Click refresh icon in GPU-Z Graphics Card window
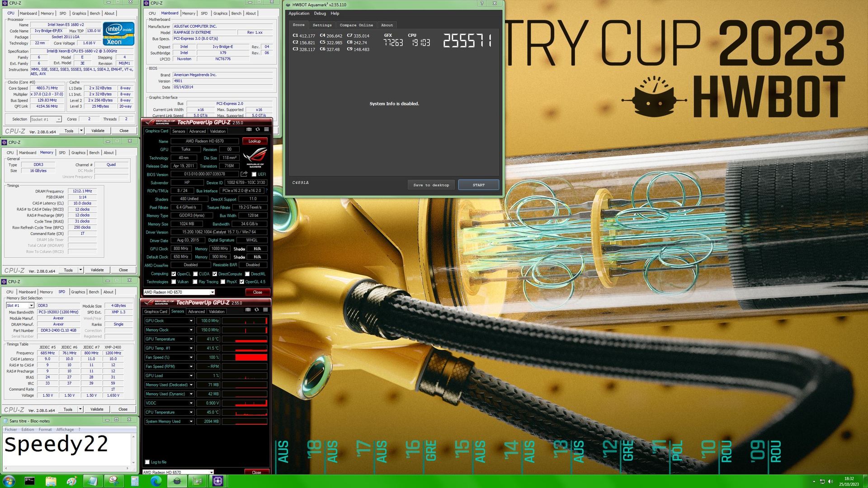Screen dimensions: 868x488 coord(258,130)
